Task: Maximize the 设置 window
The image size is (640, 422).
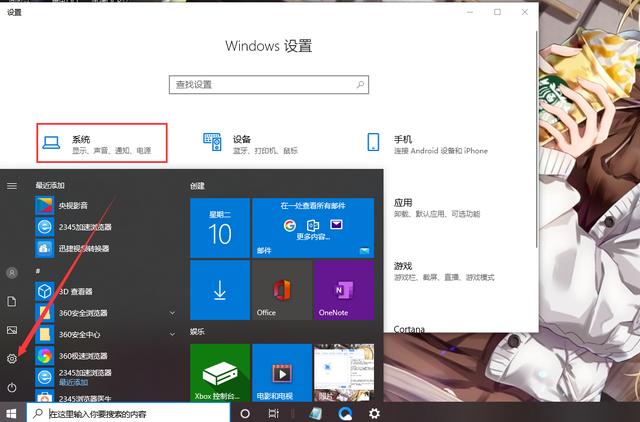Action: 498,12
